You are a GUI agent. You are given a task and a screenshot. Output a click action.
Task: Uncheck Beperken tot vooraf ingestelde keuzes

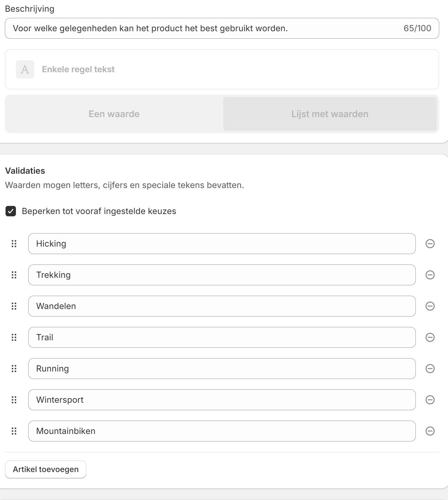[x=11, y=211]
